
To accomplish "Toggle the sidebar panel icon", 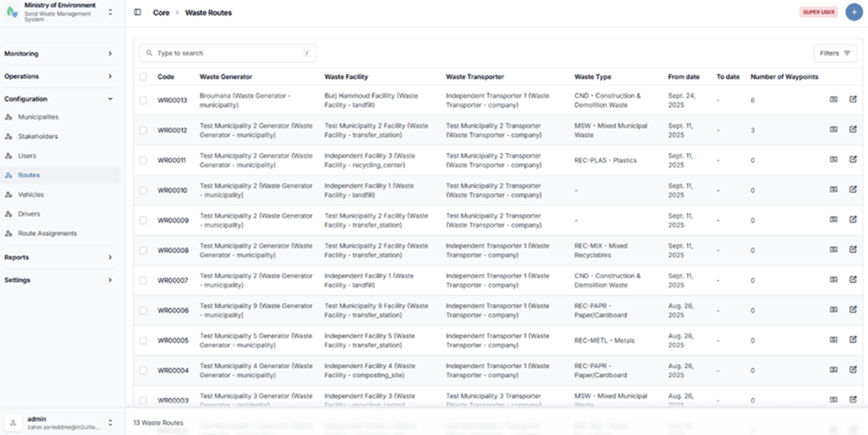I will point(137,12).
